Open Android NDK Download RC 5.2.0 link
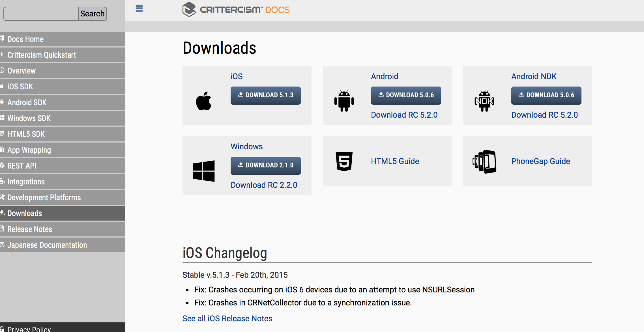This screenshot has height=332, width=644. pos(544,115)
